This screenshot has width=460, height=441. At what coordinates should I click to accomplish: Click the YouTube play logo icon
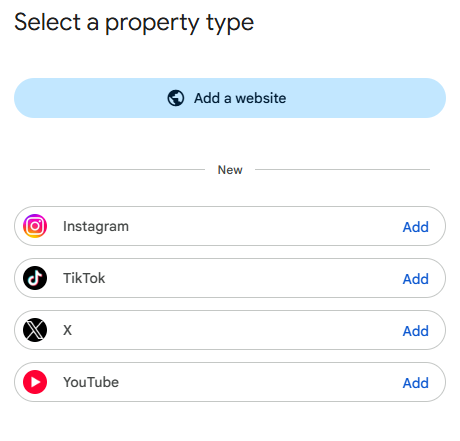(35, 382)
